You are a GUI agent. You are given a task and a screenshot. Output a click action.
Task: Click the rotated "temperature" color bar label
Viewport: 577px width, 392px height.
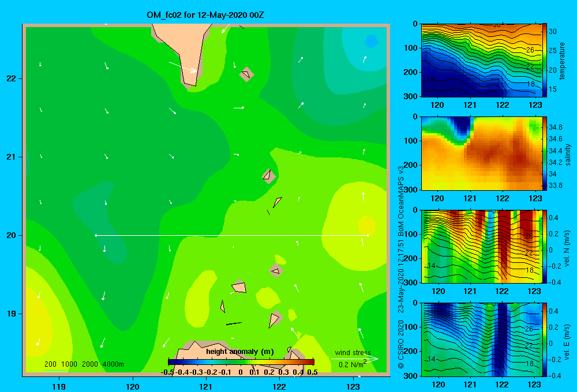click(562, 61)
